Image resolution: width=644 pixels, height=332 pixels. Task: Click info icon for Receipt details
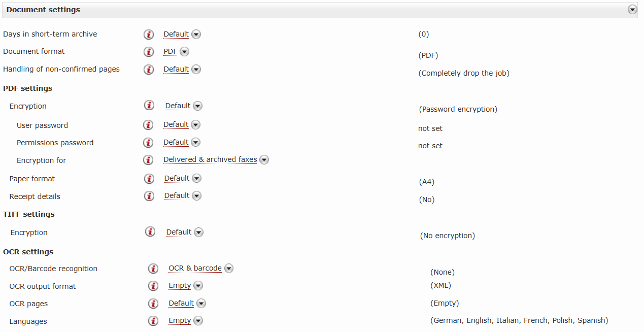pos(149,196)
